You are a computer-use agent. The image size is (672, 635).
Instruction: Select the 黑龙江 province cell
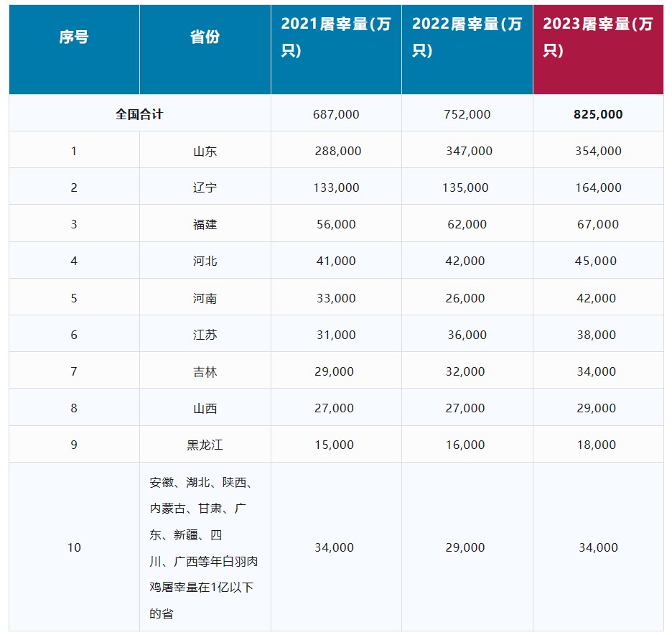coord(205,445)
